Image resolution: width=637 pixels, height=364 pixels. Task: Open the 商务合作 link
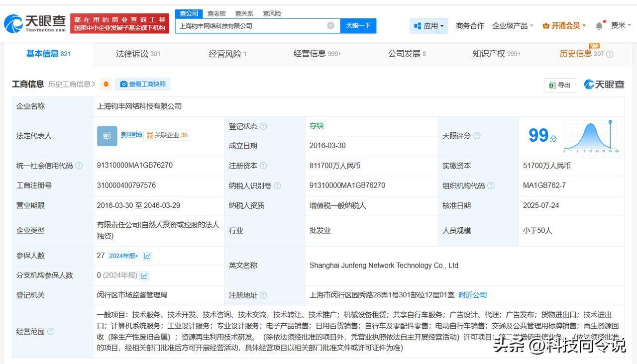(x=470, y=26)
